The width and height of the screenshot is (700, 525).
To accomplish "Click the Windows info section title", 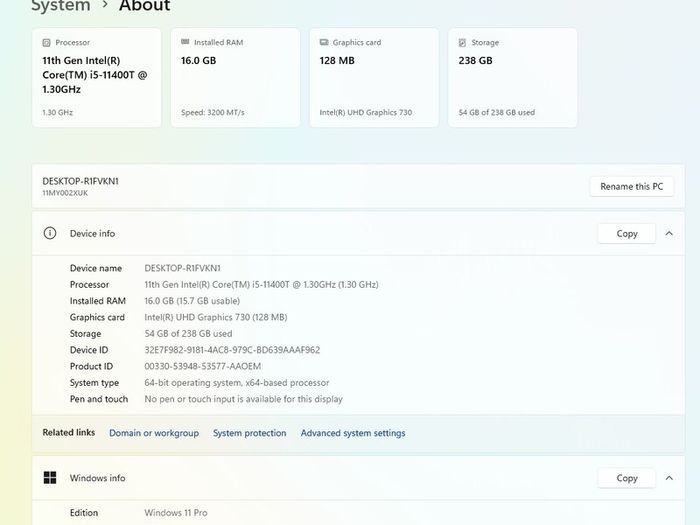I will (97, 478).
